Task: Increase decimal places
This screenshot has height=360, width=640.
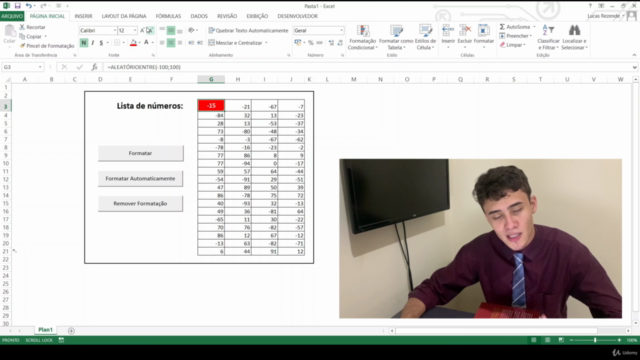Action: (331, 43)
